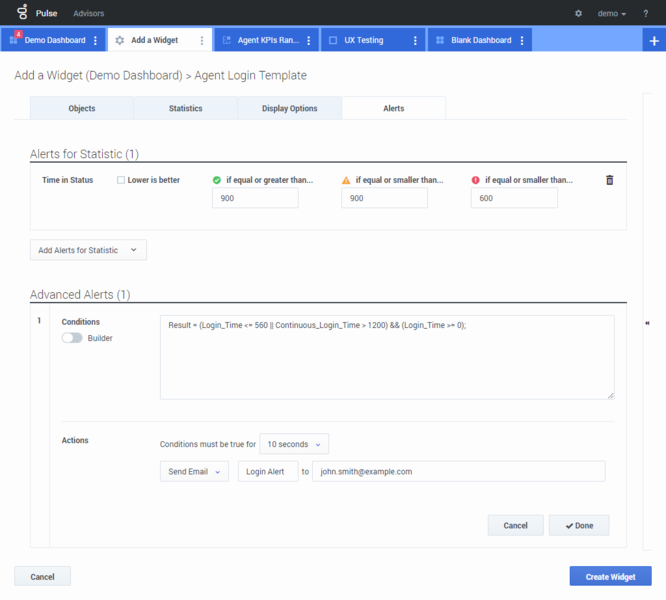Viewport: 666px width, 600px height.
Task: Open Demo Dashboard tab options menu
Action: pyautogui.click(x=96, y=41)
